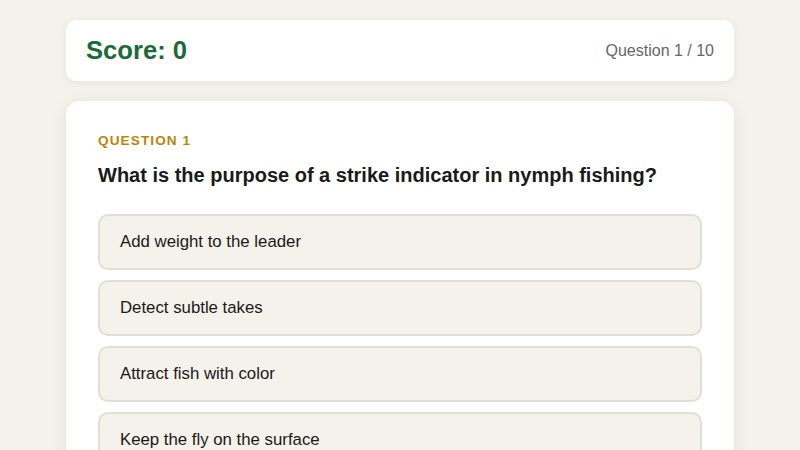Click the word "subtle" in the second answer
This screenshot has height=450, width=800.
(196, 308)
